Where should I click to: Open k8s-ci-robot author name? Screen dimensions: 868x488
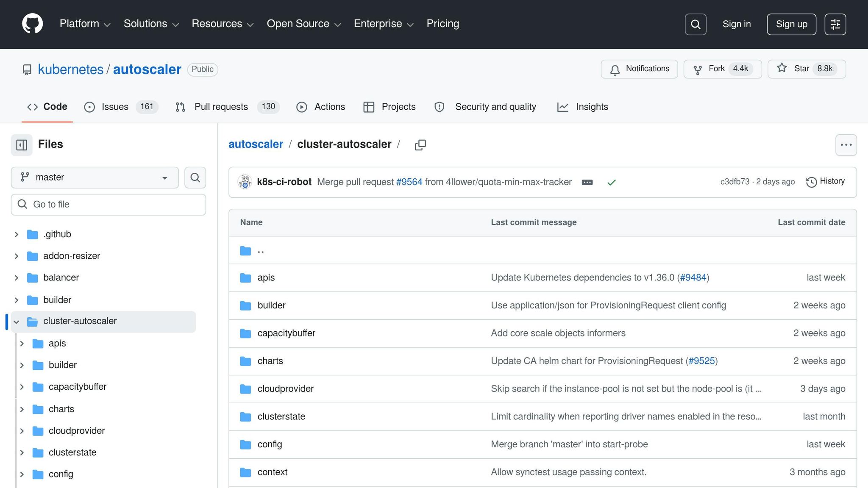(x=284, y=182)
